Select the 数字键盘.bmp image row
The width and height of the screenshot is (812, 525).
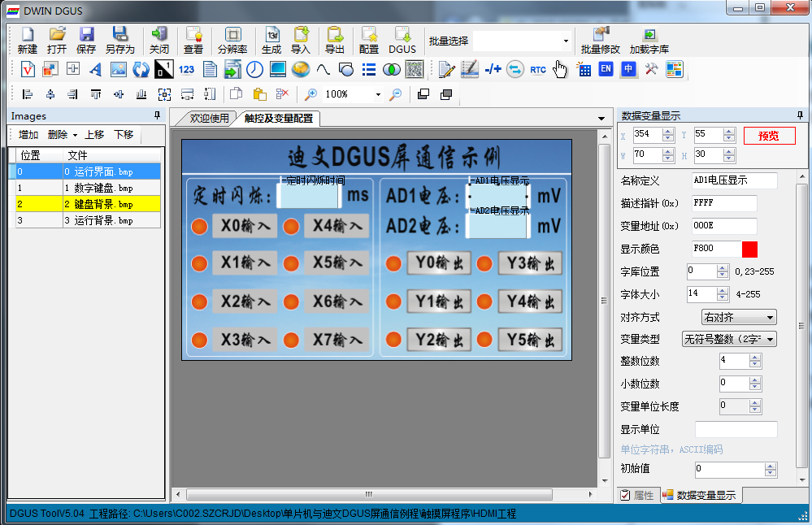tap(85, 188)
